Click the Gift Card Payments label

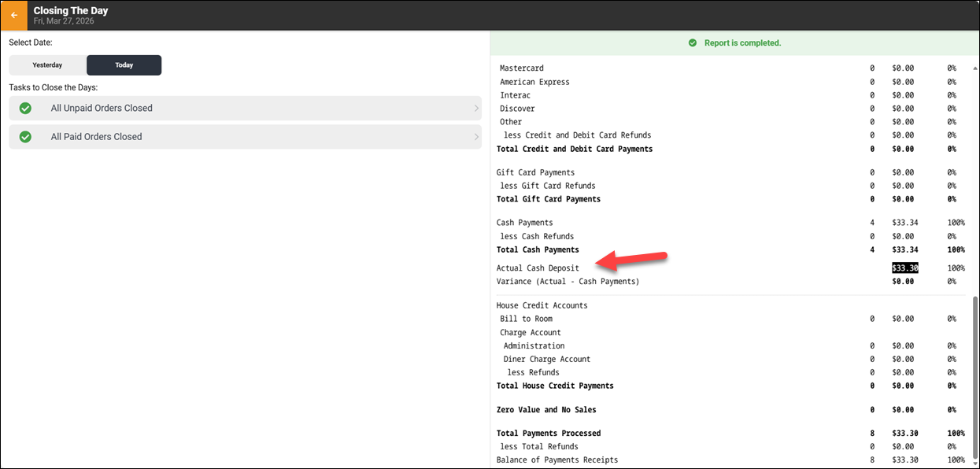[536, 172]
